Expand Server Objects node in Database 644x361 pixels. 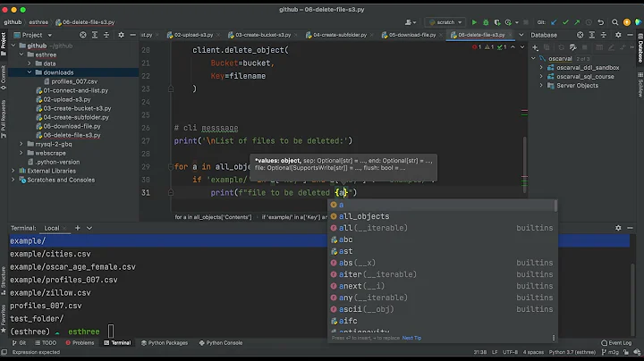coord(541,85)
